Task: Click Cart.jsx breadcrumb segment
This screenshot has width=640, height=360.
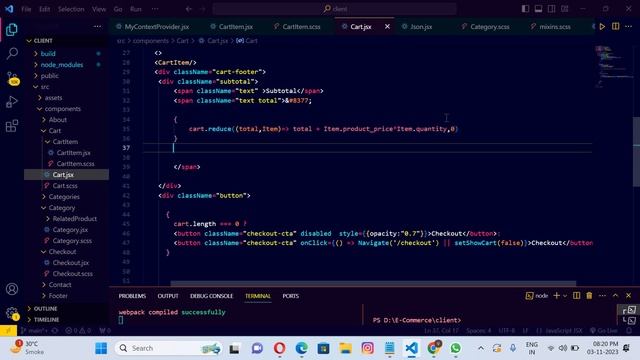Action: [x=217, y=41]
